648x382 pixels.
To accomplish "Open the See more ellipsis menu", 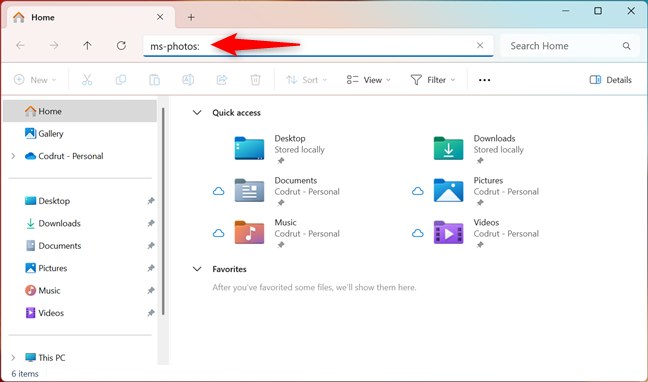I will click(484, 80).
